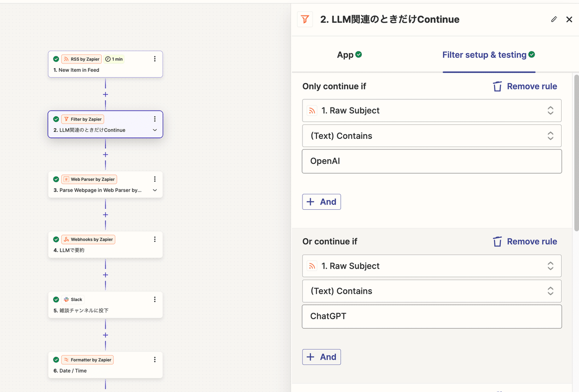Image resolution: width=579 pixels, height=392 pixels.
Task: Select the New Item in Feed step
Action: (105, 64)
